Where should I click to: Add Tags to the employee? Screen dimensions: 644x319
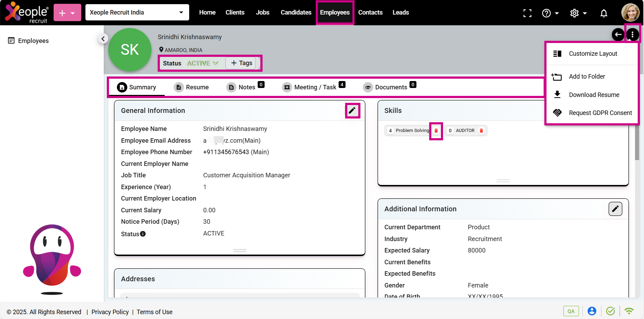tap(241, 63)
